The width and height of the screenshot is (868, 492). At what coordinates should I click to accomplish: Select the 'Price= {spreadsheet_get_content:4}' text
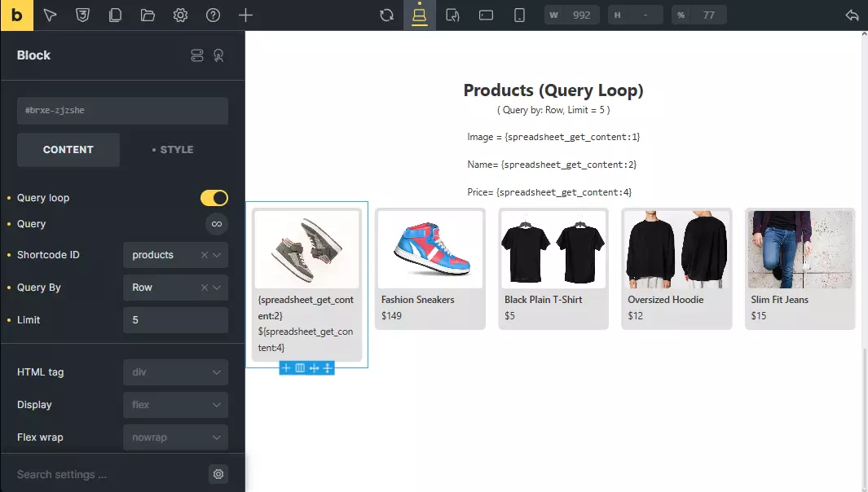(549, 192)
